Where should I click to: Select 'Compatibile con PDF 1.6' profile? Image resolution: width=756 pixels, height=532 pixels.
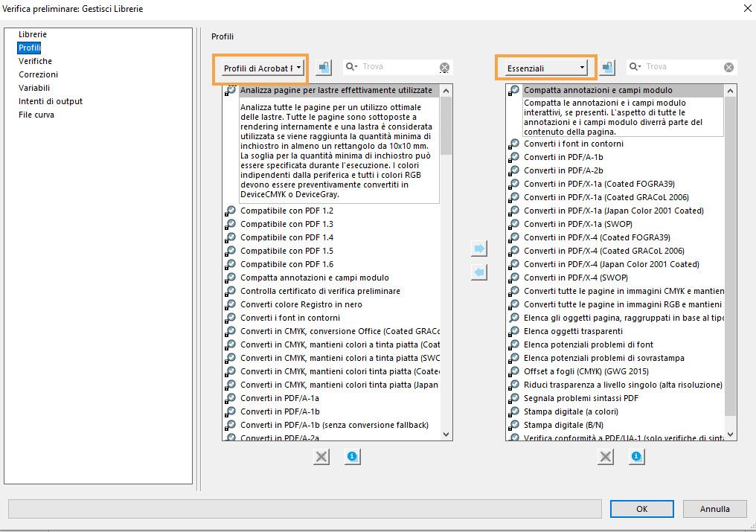pos(287,264)
